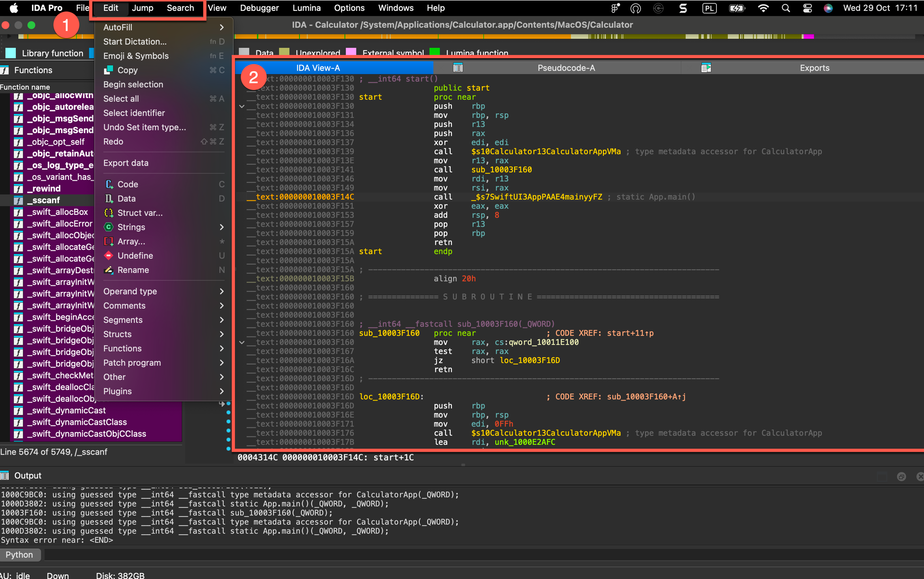The height and width of the screenshot is (579, 924).
Task: Click the Copy icon in Edit menu
Action: click(109, 70)
